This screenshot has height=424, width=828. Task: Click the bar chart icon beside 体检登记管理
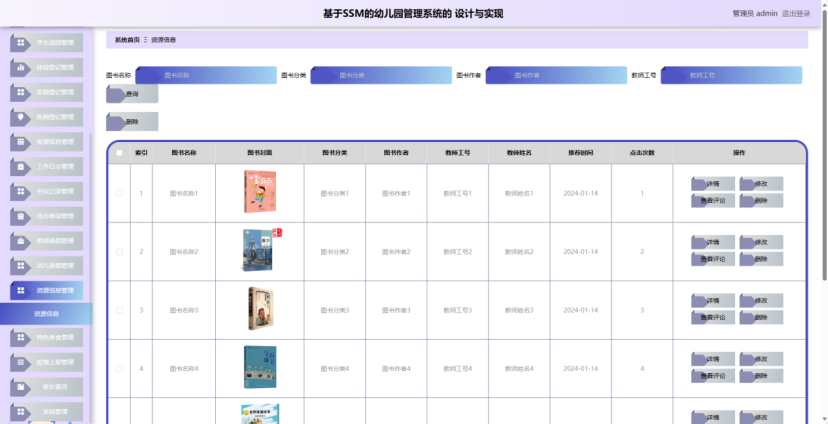pos(21,68)
